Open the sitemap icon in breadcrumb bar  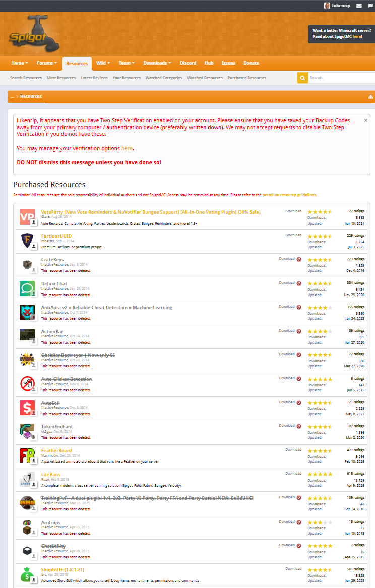[x=370, y=96]
